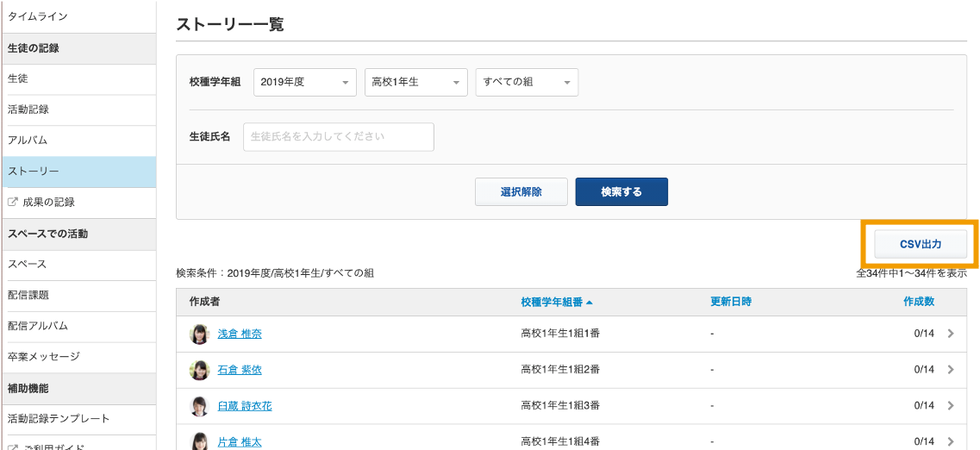
Task: Click the 0/14 count in 石倉 紫依's row
Action: click(924, 370)
